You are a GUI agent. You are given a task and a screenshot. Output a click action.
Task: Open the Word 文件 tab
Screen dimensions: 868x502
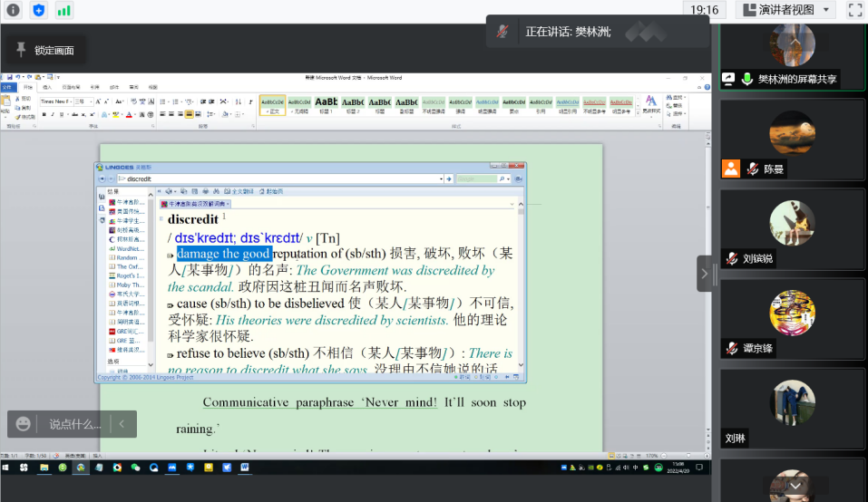(8, 87)
